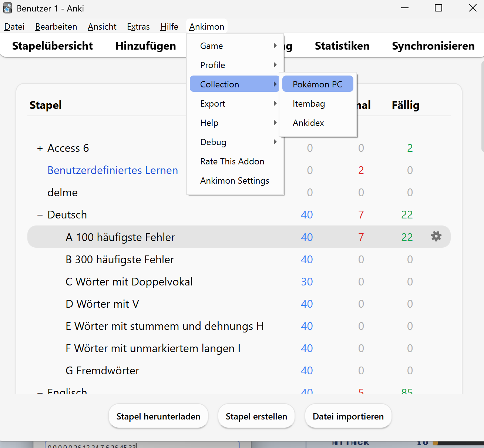Viewport: 484px width, 448px height.
Task: Open the Hilfe menu
Action: (169, 27)
